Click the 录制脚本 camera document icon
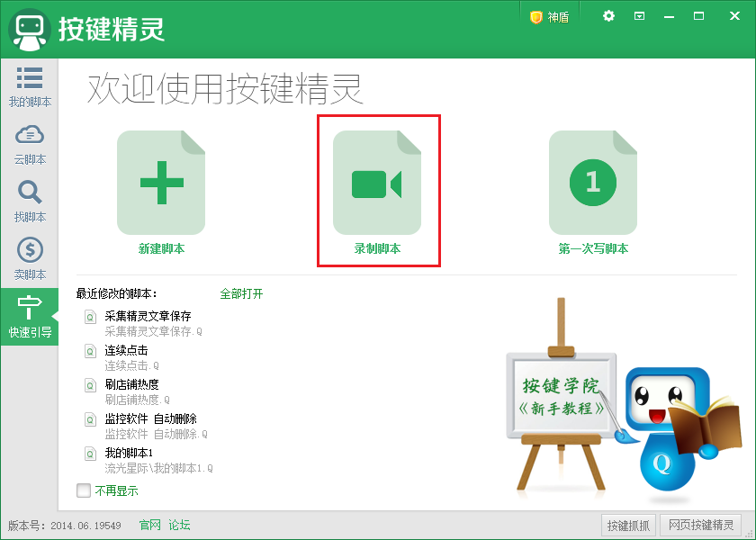The height and width of the screenshot is (540, 756). point(377,183)
